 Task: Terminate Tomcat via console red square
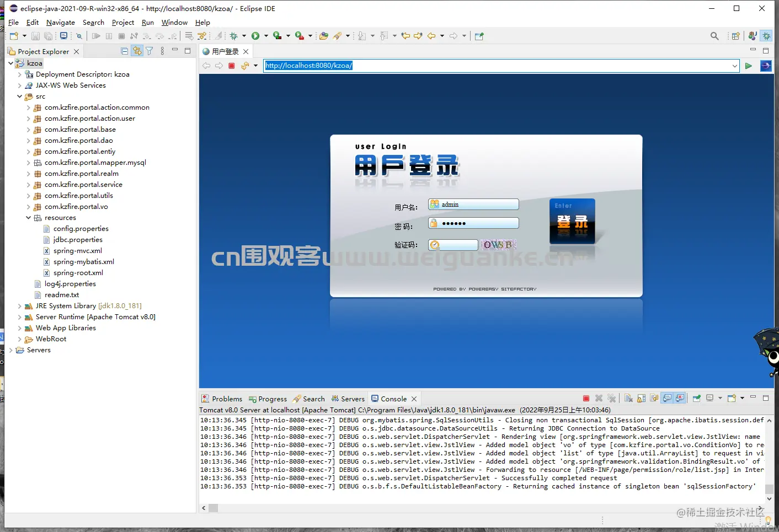pos(586,398)
